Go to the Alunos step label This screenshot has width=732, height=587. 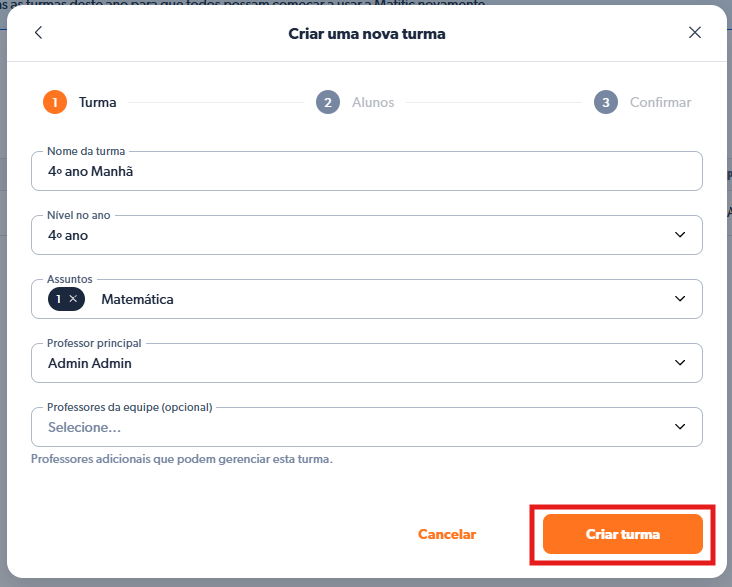click(373, 102)
